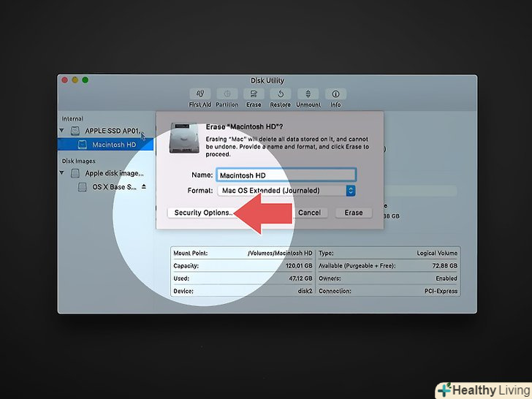The height and width of the screenshot is (399, 532).
Task: Click the red close window button
Action: tap(64, 80)
